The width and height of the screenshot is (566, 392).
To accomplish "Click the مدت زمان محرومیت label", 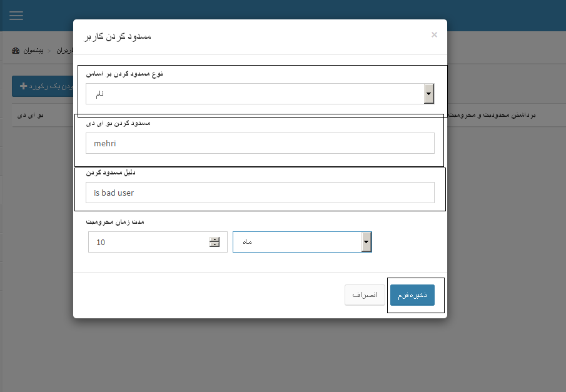I will (115, 221).
